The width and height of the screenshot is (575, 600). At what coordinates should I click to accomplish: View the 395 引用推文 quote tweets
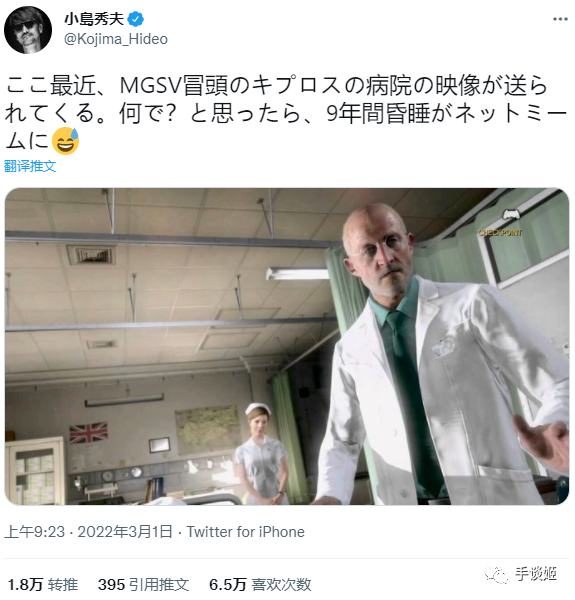[143, 585]
